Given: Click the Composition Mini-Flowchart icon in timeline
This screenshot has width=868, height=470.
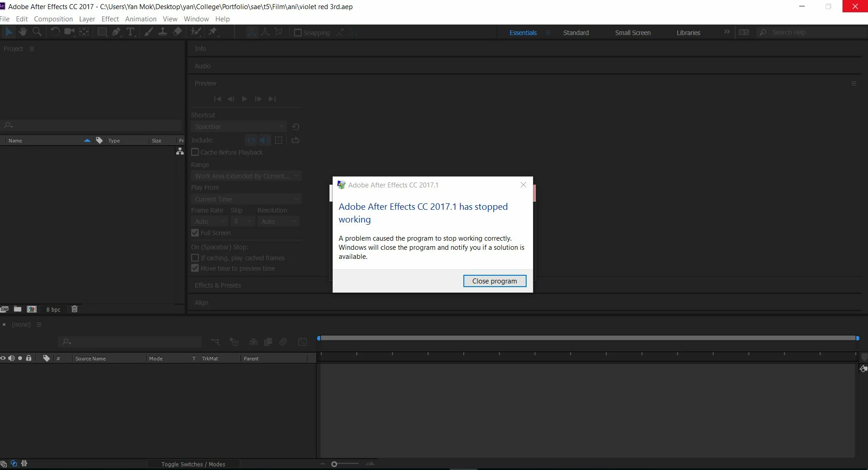Looking at the screenshot, I should coord(215,342).
